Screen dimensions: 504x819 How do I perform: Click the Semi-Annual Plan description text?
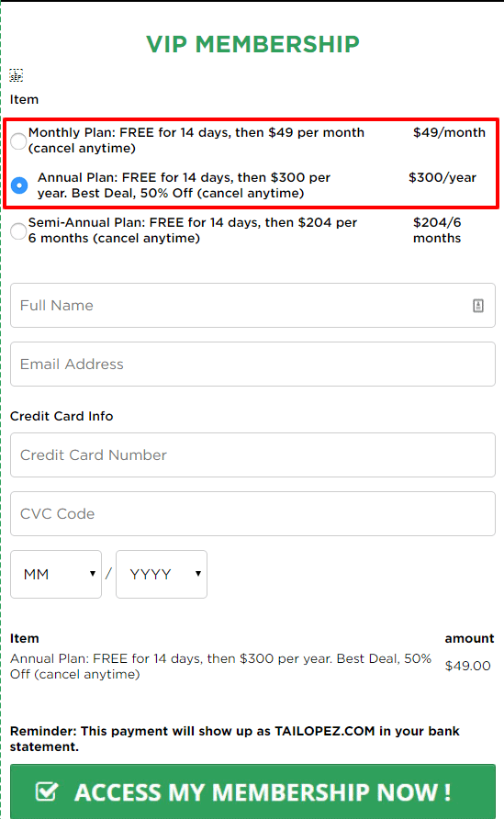[193, 230]
